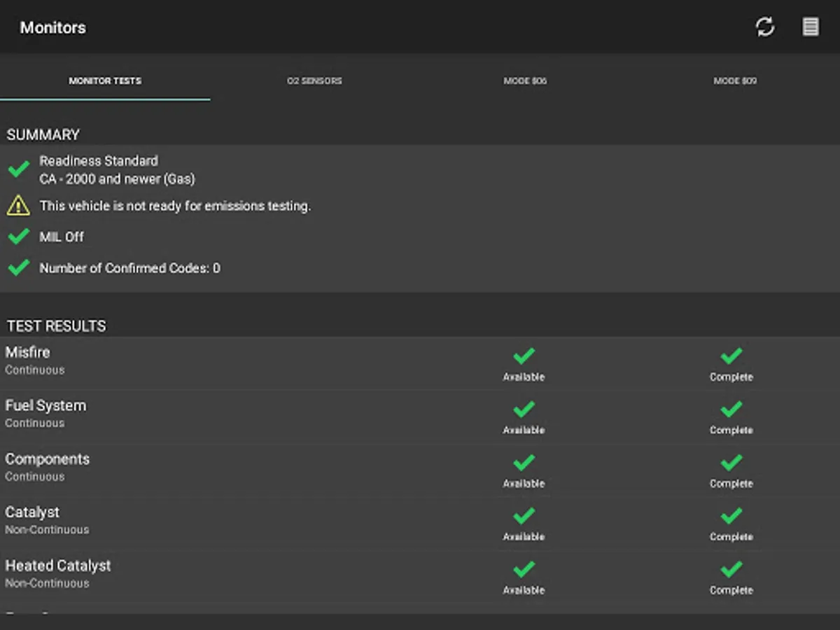Tap the green check beside Readiness Standard
This screenshot has width=840, height=630.
pos(18,169)
